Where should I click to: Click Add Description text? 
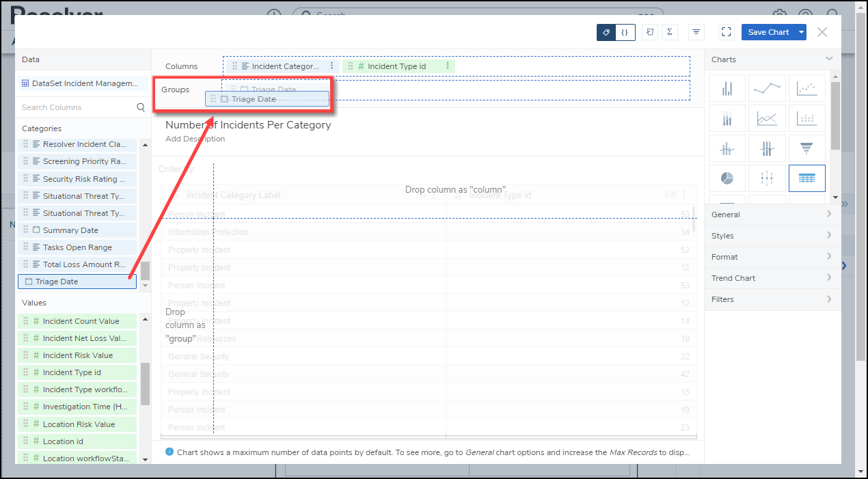pos(195,139)
